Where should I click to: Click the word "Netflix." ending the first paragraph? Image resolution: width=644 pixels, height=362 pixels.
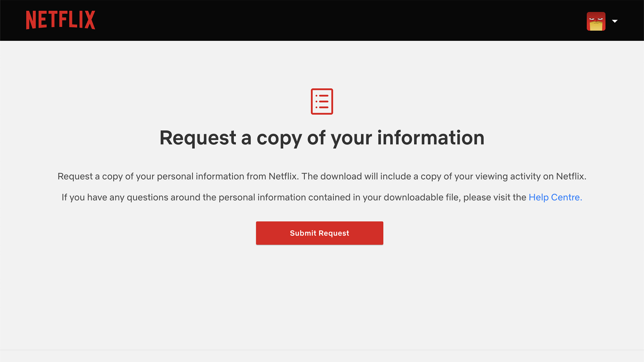tap(571, 176)
